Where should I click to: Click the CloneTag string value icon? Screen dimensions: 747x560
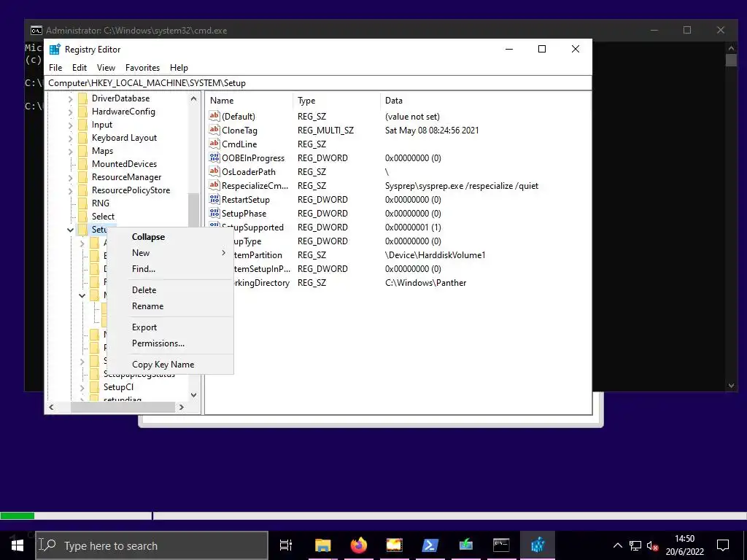(x=214, y=130)
